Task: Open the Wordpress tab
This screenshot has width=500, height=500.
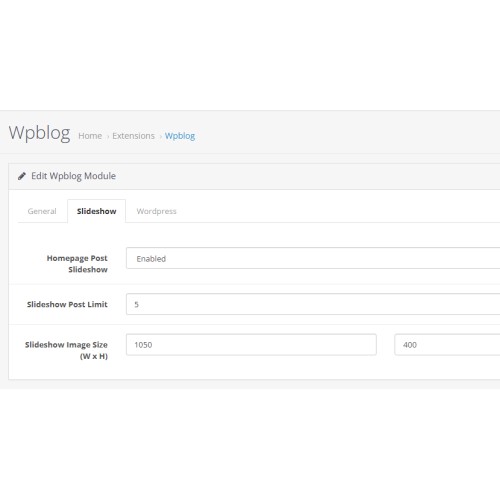Action: (x=156, y=211)
